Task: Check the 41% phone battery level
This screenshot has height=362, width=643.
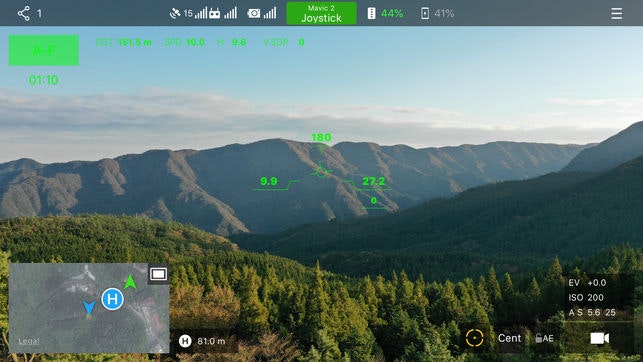Action: pyautogui.click(x=444, y=14)
